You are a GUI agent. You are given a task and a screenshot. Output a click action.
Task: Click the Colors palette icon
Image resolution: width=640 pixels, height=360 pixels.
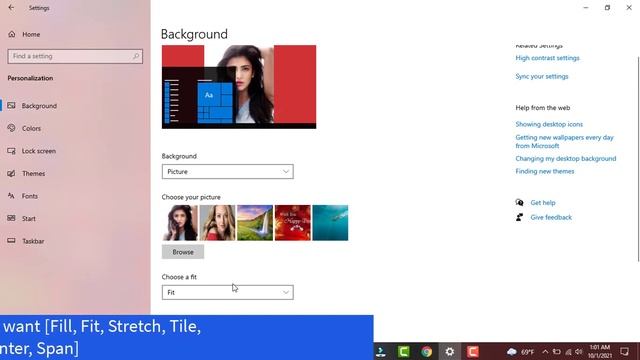11,128
